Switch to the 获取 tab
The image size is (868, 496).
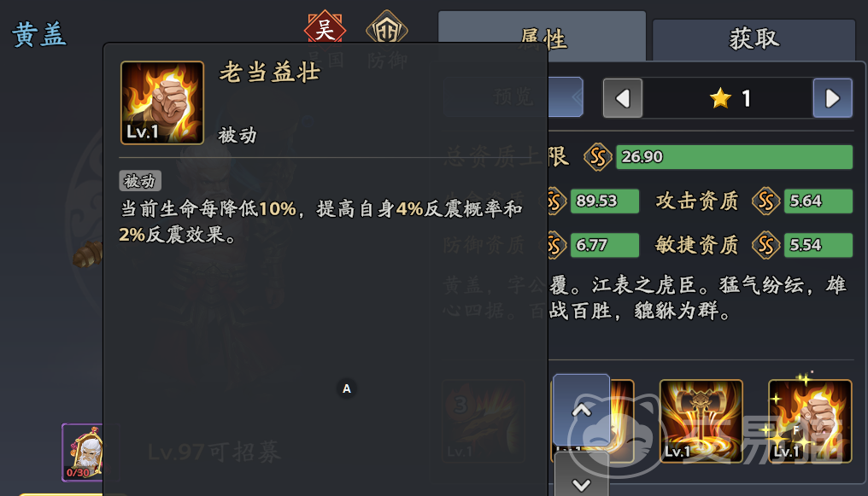[x=754, y=38]
